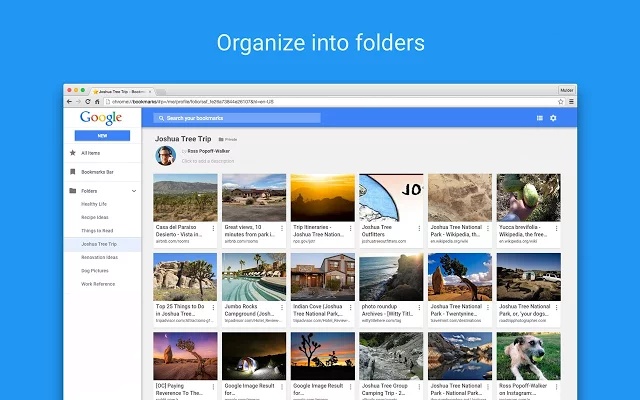640x400 pixels.
Task: Open more options for Joshua Tree Outfitters card
Action: (x=419, y=228)
